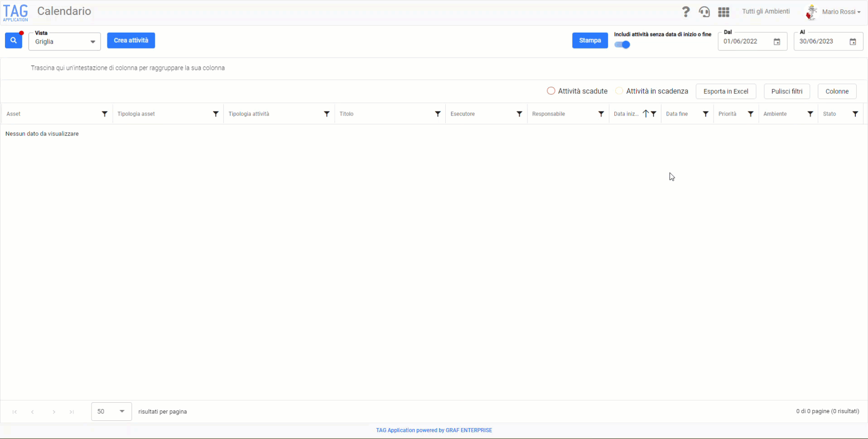Image resolution: width=868 pixels, height=439 pixels.
Task: Click the Stato column filter icon
Action: click(x=855, y=114)
